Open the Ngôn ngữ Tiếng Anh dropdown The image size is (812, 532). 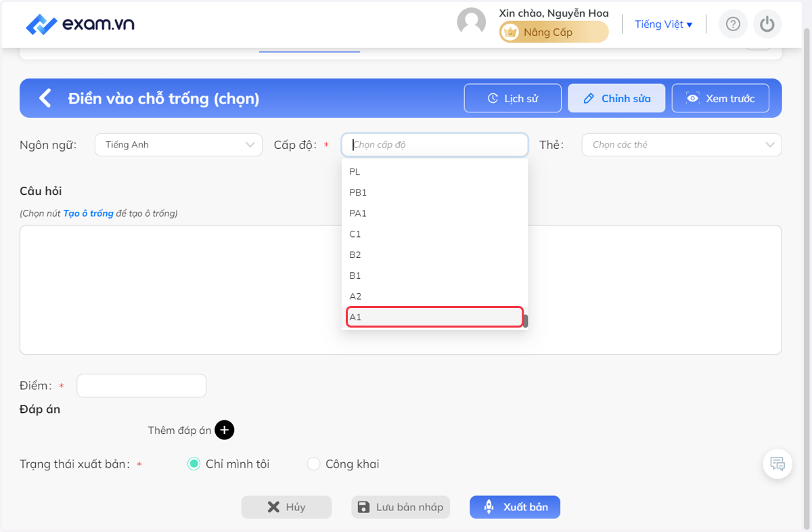[179, 145]
